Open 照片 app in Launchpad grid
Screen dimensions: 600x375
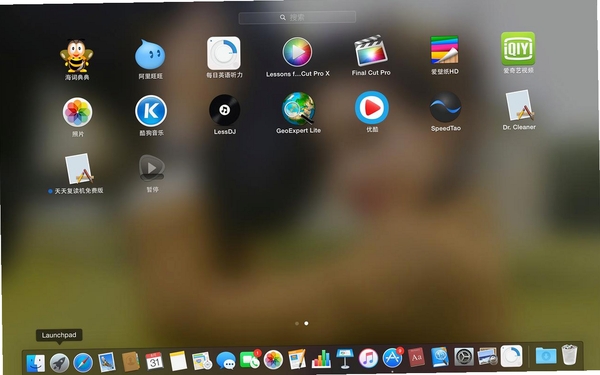77,112
